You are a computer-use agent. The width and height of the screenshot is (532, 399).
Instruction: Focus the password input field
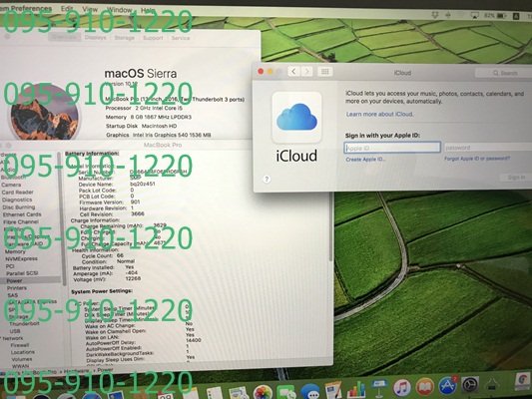tap(487, 147)
